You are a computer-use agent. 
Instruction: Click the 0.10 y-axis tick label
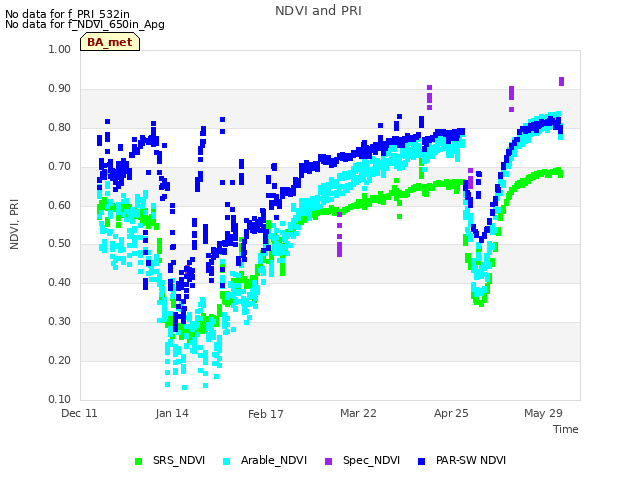click(60, 399)
